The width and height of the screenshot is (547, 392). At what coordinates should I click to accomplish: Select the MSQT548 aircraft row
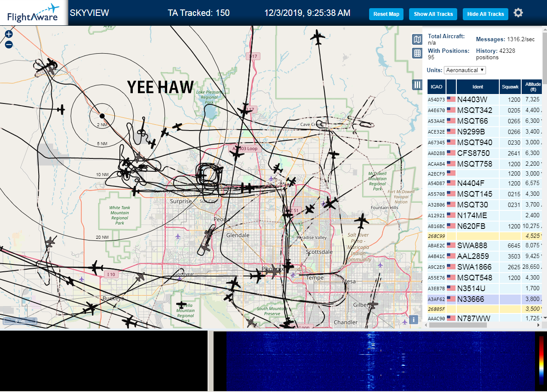pos(485,278)
